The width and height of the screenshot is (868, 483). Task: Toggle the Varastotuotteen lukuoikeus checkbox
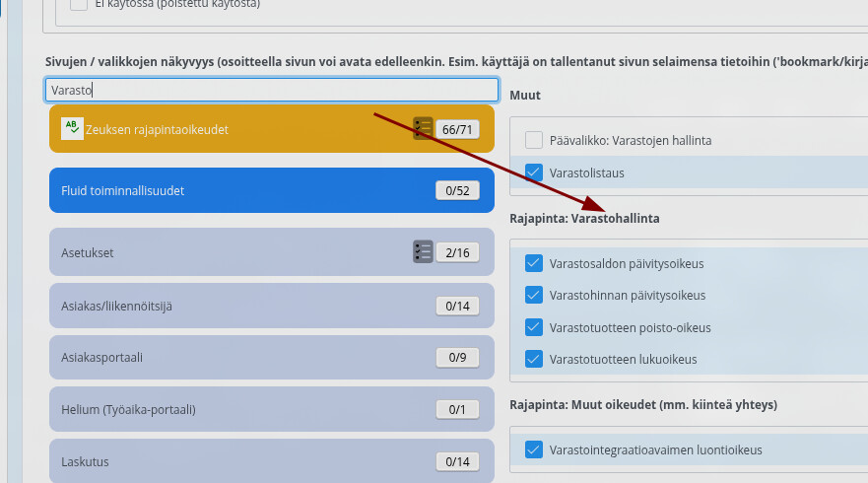tap(534, 359)
